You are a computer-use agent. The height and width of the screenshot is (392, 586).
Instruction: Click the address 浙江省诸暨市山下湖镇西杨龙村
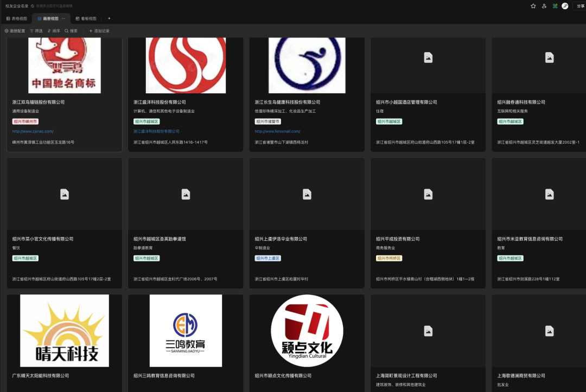point(282,142)
